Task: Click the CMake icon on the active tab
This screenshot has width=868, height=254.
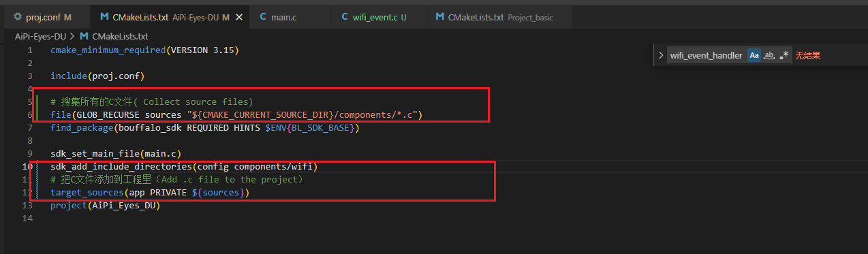Action: [x=104, y=17]
